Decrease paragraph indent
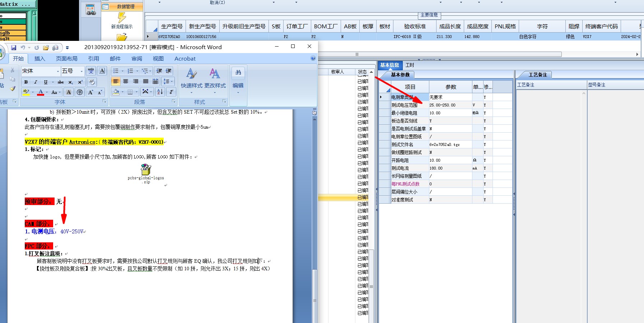 click(159, 71)
